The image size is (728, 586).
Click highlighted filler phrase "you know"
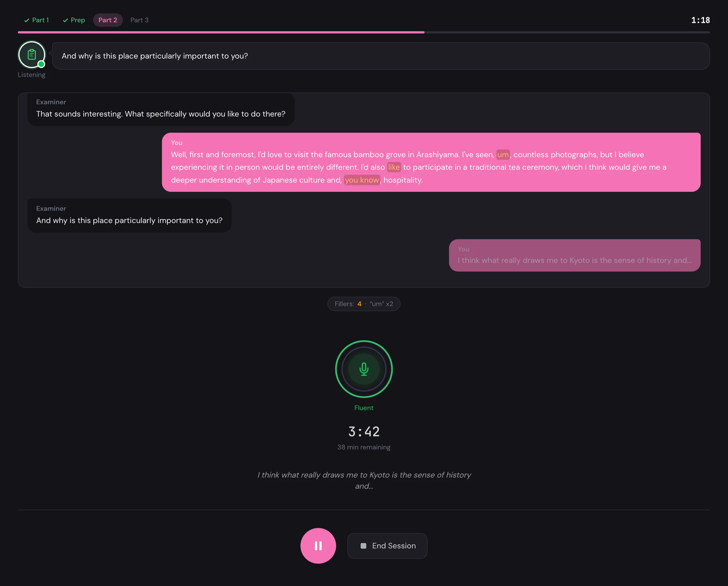point(362,180)
